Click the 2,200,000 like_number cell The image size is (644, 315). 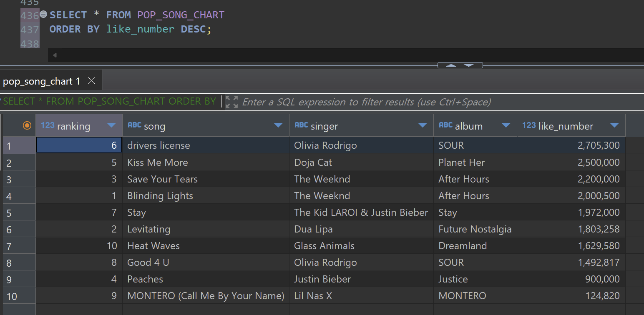(x=571, y=179)
